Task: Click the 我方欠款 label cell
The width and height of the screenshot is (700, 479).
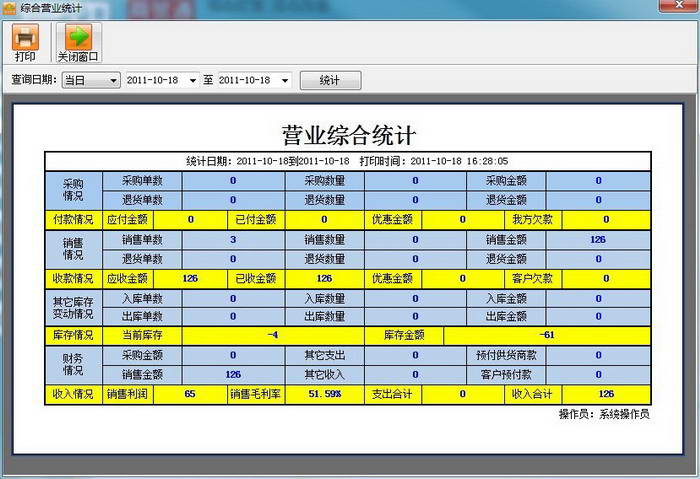Action: (533, 220)
